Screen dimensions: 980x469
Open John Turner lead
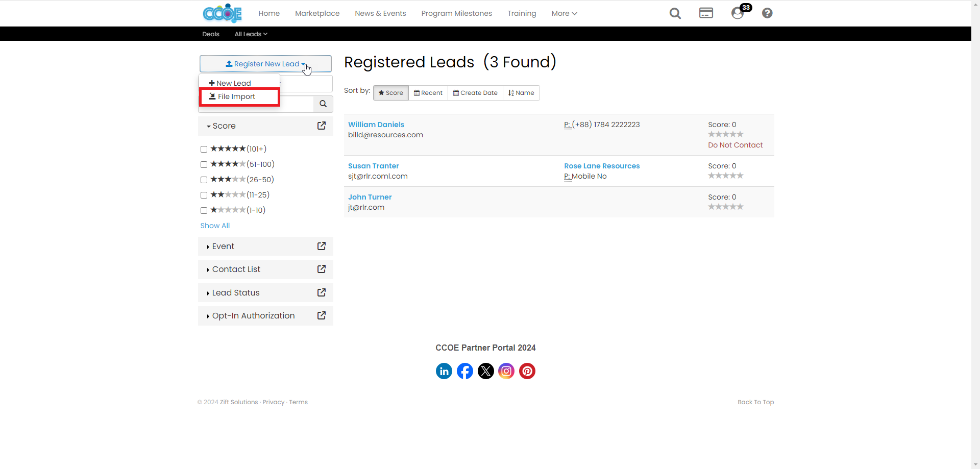370,197
